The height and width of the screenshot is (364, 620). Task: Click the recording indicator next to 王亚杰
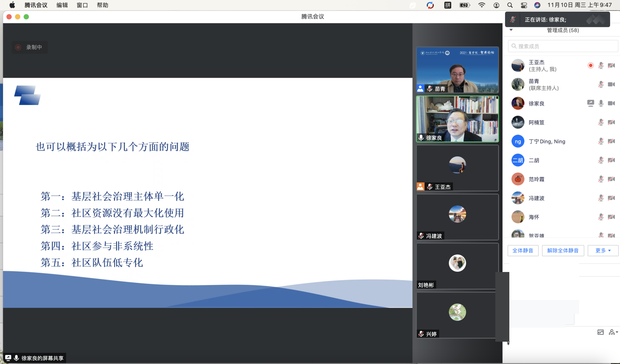(591, 65)
